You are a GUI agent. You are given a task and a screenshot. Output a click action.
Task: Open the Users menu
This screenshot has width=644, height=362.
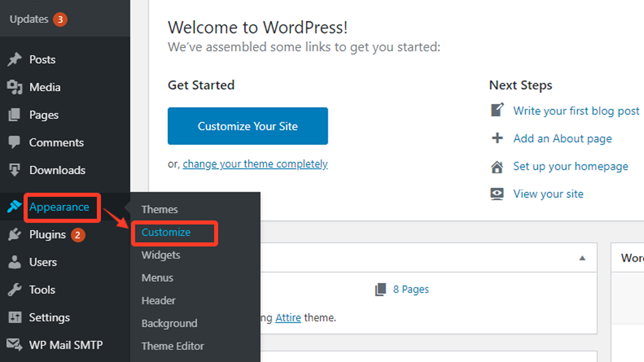tap(43, 262)
